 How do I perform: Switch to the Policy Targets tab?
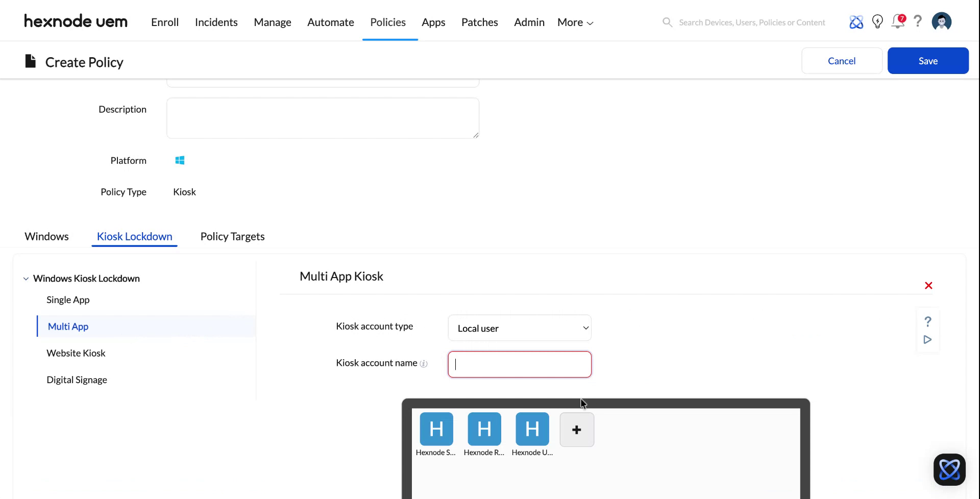pyautogui.click(x=232, y=236)
